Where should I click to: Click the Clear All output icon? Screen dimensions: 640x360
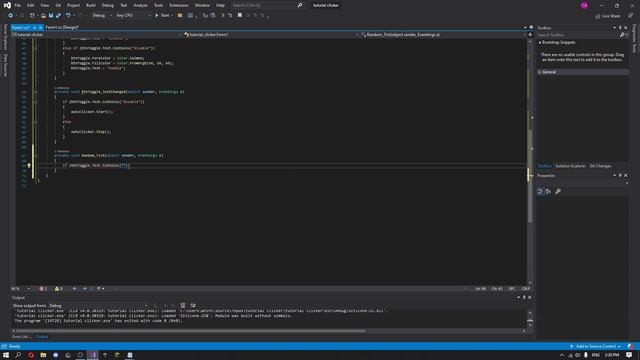[183, 305]
